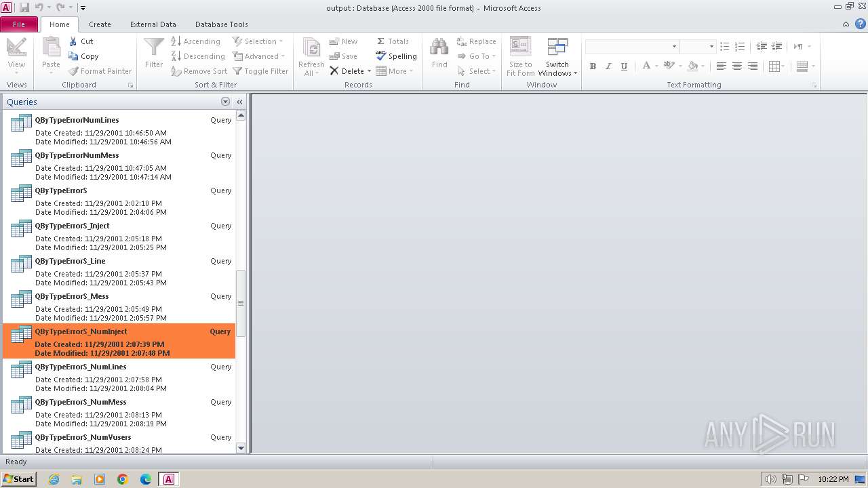Image resolution: width=868 pixels, height=488 pixels.
Task: Click the Access Help question mark
Action: pos(860,24)
